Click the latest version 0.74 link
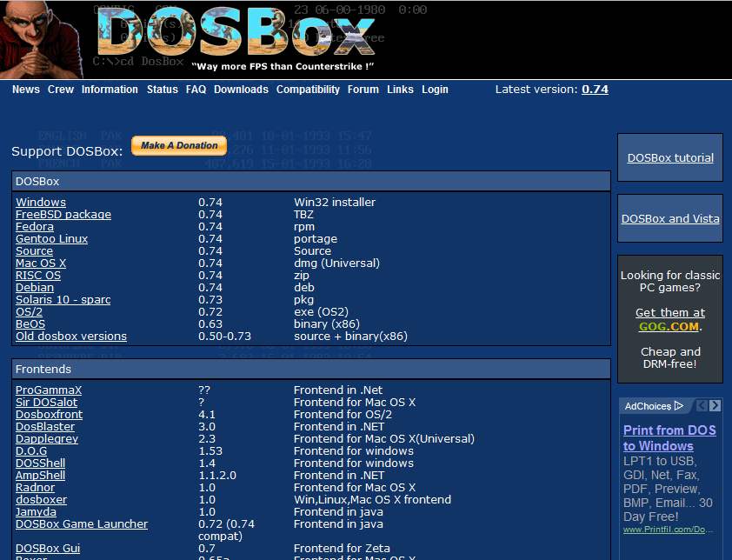Screen dimensions: 732x560 pyautogui.click(x=595, y=90)
